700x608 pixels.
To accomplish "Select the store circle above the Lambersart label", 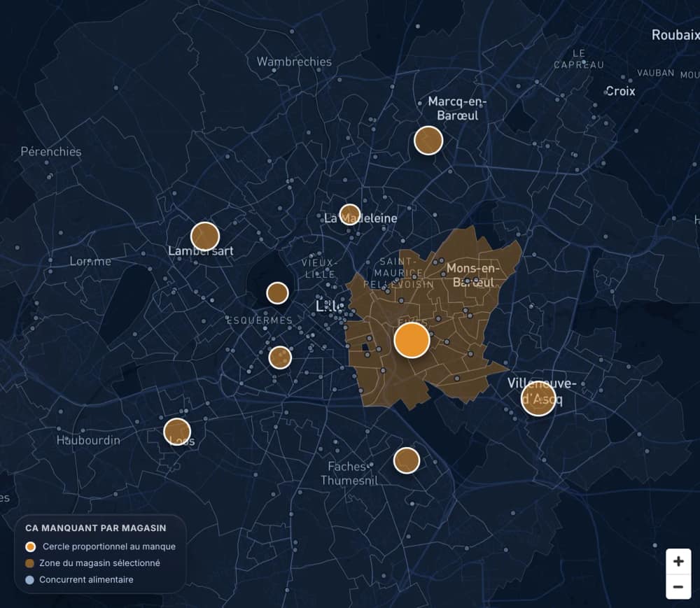I will coord(205,236).
